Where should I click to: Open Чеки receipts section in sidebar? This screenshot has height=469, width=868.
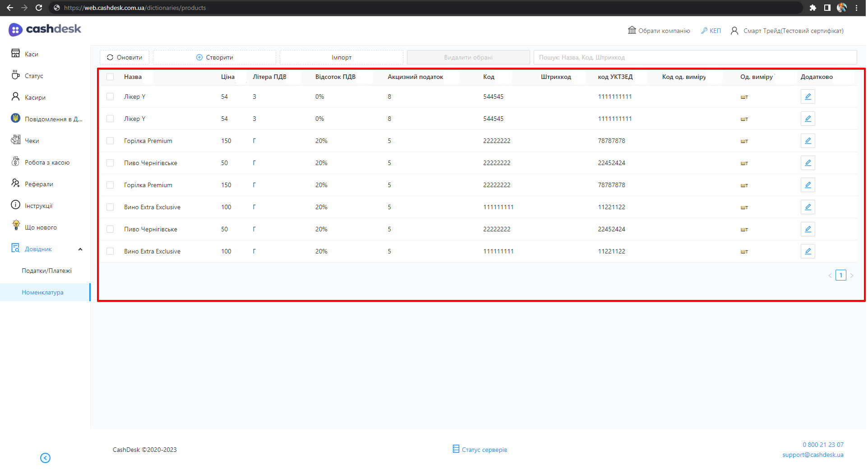click(x=32, y=141)
